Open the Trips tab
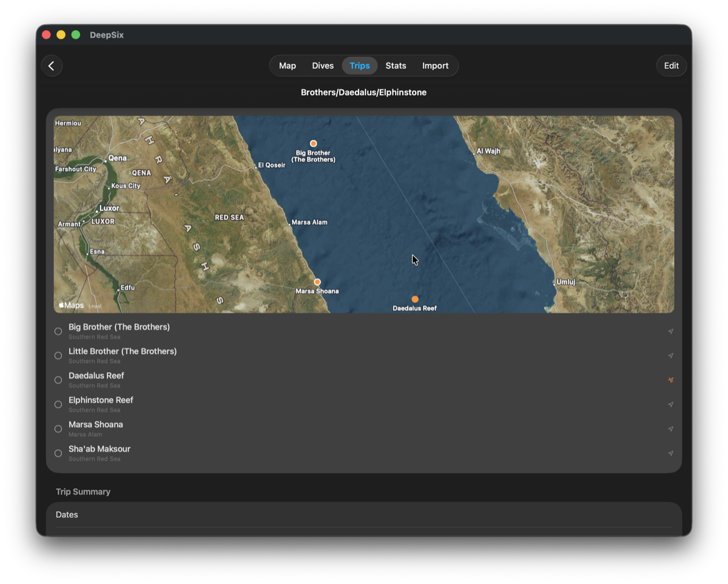This screenshot has width=728, height=584. tap(360, 65)
